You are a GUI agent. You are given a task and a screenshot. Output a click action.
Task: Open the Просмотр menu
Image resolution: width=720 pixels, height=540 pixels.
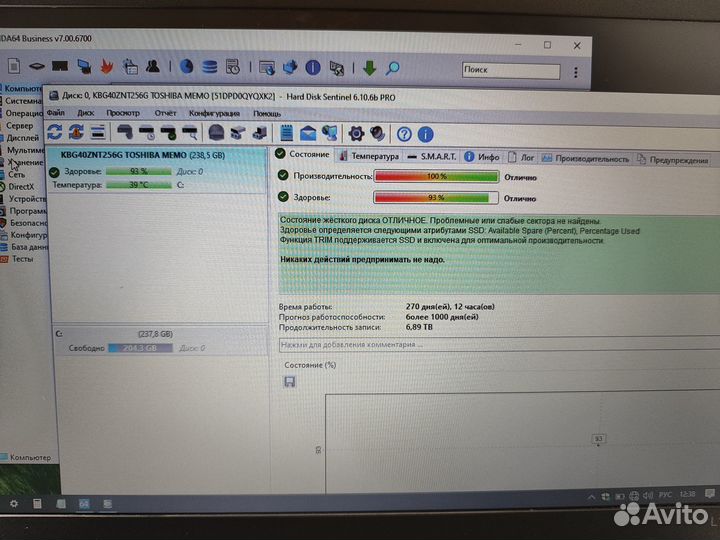[x=123, y=113]
